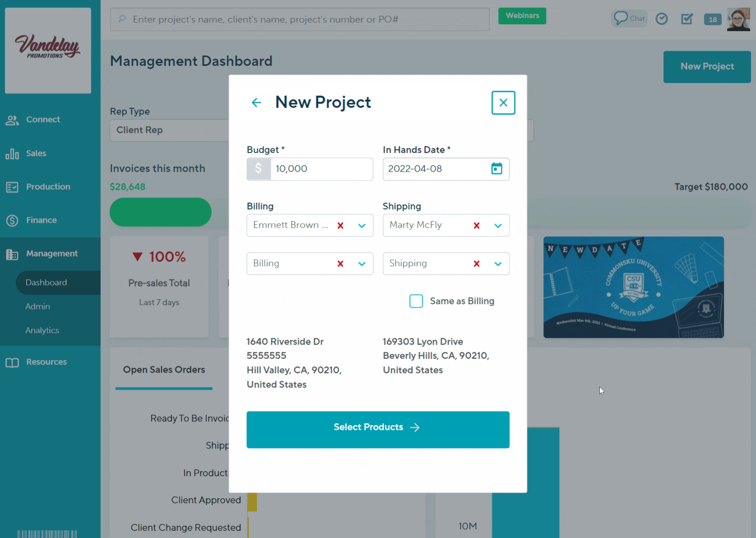
Task: Open the 18 notifications badge
Action: (x=712, y=19)
